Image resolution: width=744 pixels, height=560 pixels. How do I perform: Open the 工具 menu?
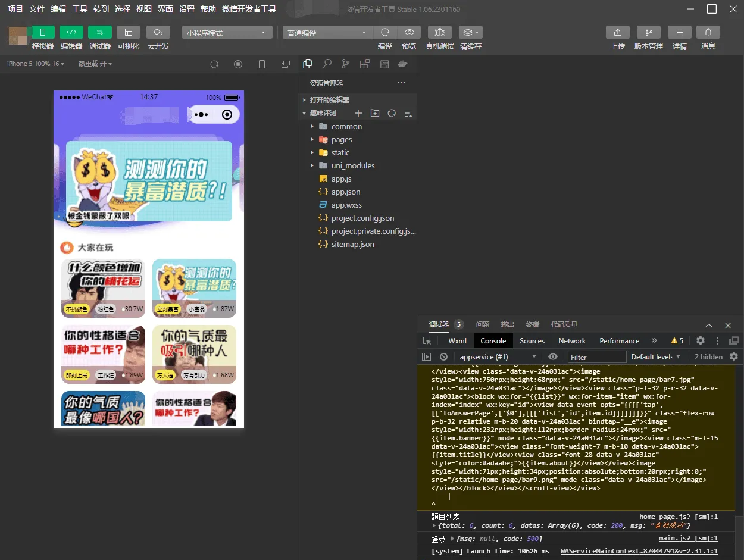point(79,9)
